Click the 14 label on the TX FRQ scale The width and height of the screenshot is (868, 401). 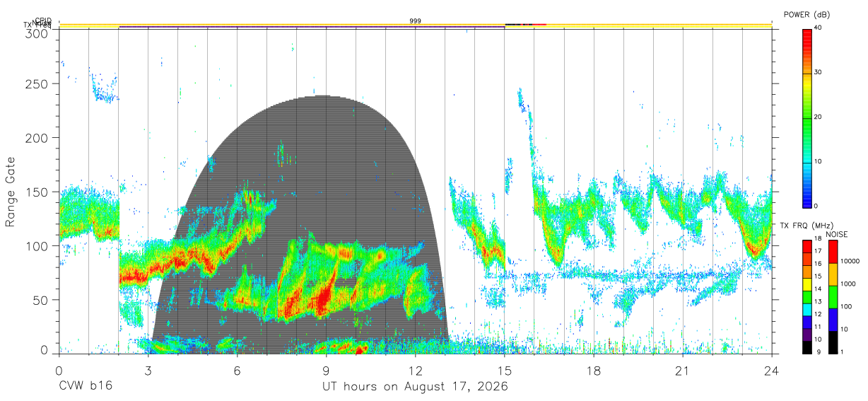pyautogui.click(x=819, y=289)
